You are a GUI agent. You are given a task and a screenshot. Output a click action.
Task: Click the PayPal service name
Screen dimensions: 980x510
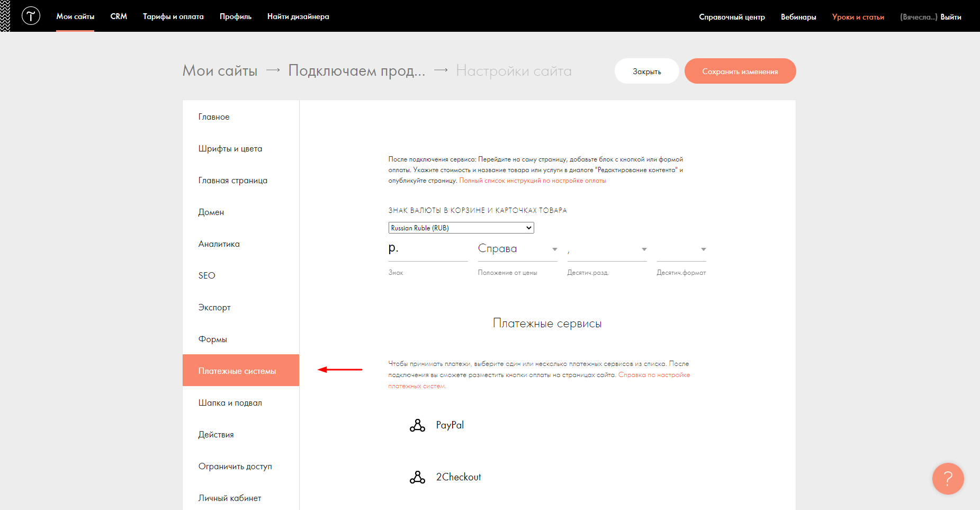coord(450,425)
